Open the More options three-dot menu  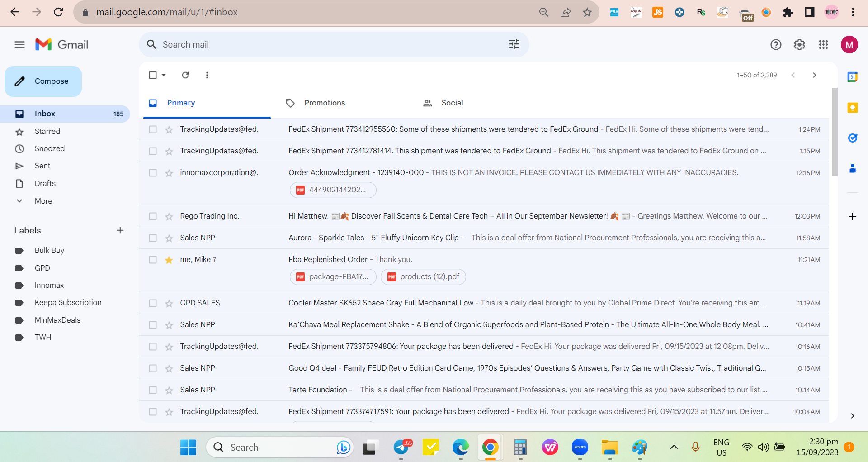(x=207, y=75)
